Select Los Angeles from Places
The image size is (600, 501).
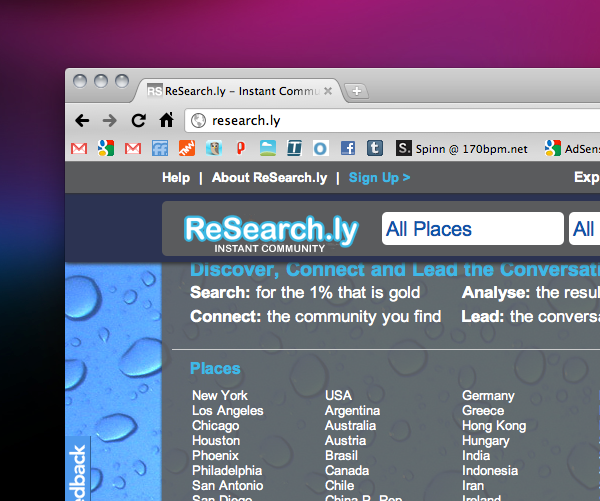pos(228,411)
